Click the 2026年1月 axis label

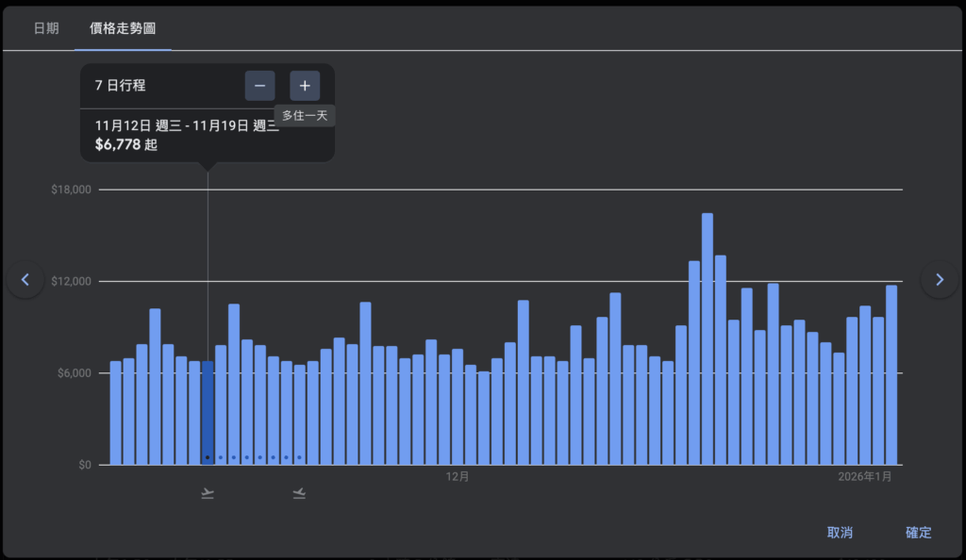click(x=865, y=477)
